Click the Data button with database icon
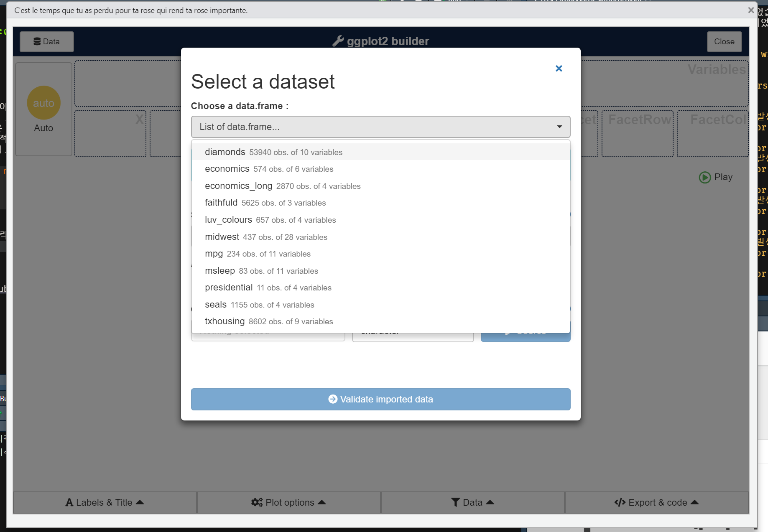 (47, 42)
